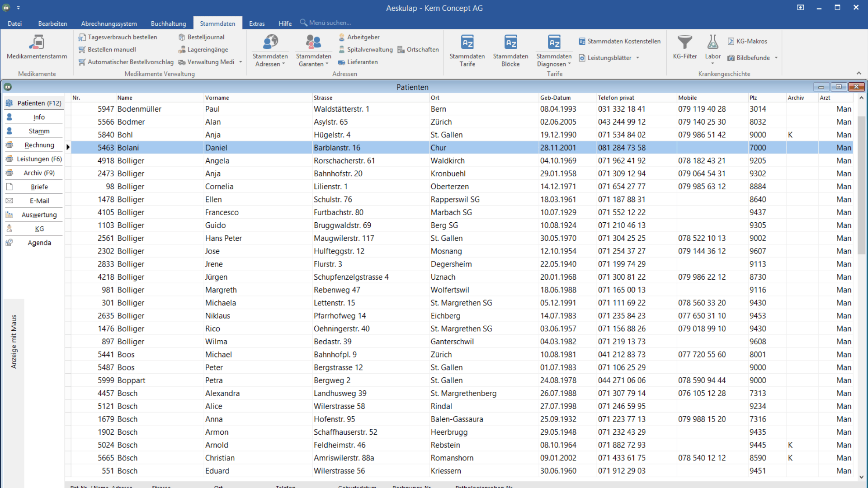Open the Auswertung sidebar entry
Screen dimensions: 868x488
click(39, 215)
